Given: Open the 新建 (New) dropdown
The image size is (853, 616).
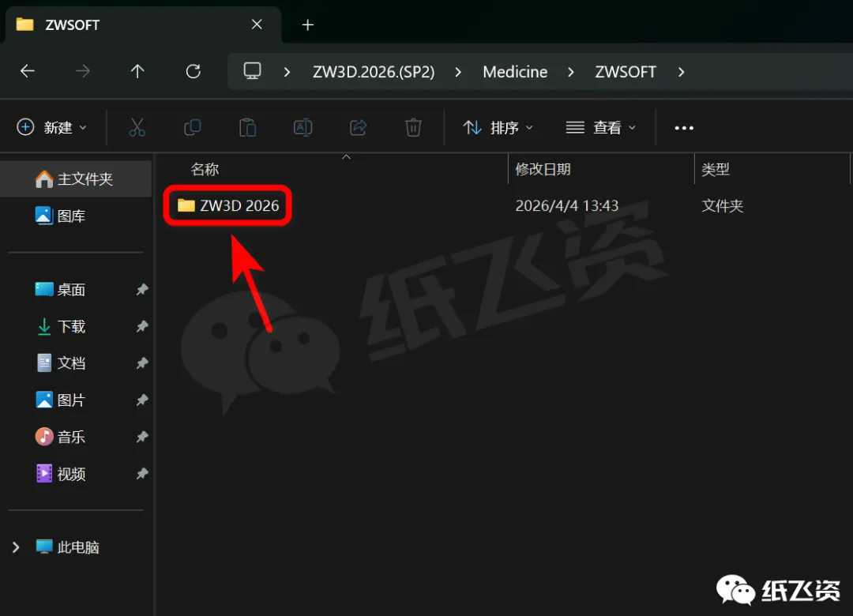Looking at the screenshot, I should (51, 128).
